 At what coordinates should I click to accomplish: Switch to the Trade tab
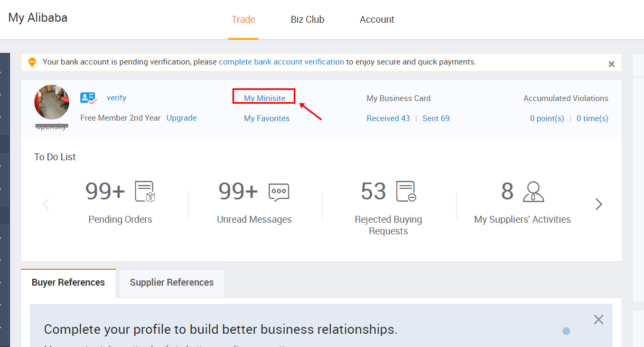click(x=244, y=20)
